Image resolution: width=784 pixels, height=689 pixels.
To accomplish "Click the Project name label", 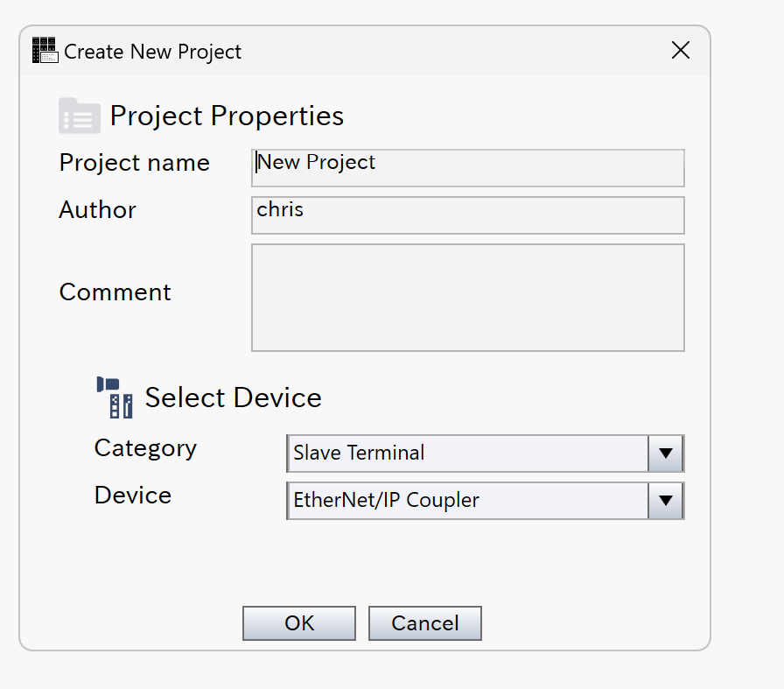I will (134, 163).
